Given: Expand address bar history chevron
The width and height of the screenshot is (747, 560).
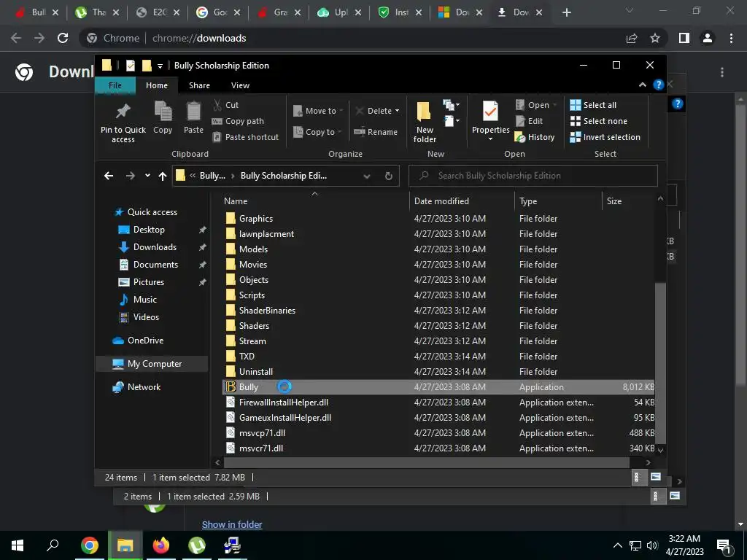Looking at the screenshot, I should pyautogui.click(x=367, y=176).
